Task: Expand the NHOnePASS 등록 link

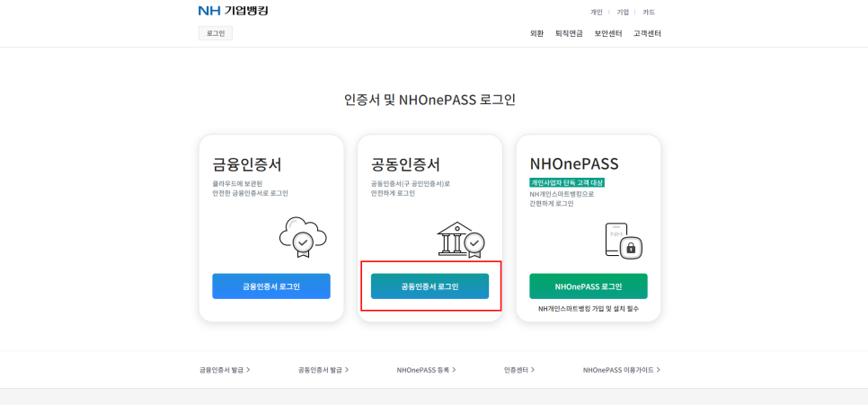Action: [x=426, y=369]
